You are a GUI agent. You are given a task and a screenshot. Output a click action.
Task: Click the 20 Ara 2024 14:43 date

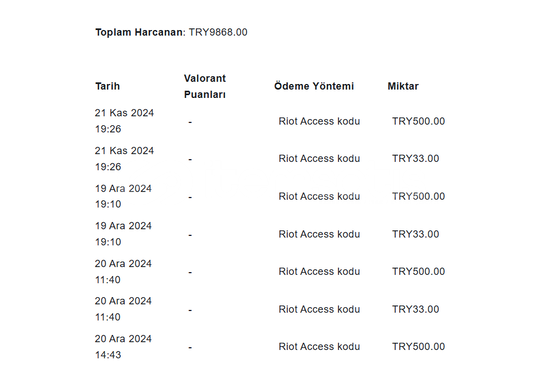click(123, 347)
